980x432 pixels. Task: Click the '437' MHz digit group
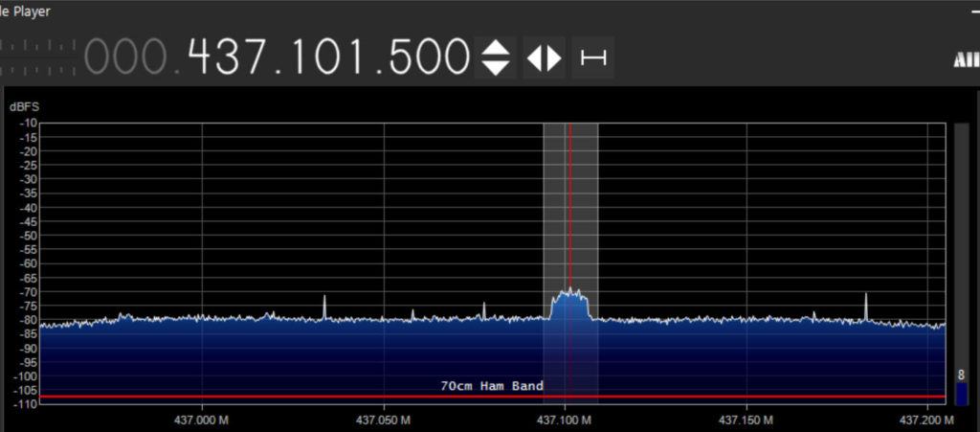[x=232, y=57]
